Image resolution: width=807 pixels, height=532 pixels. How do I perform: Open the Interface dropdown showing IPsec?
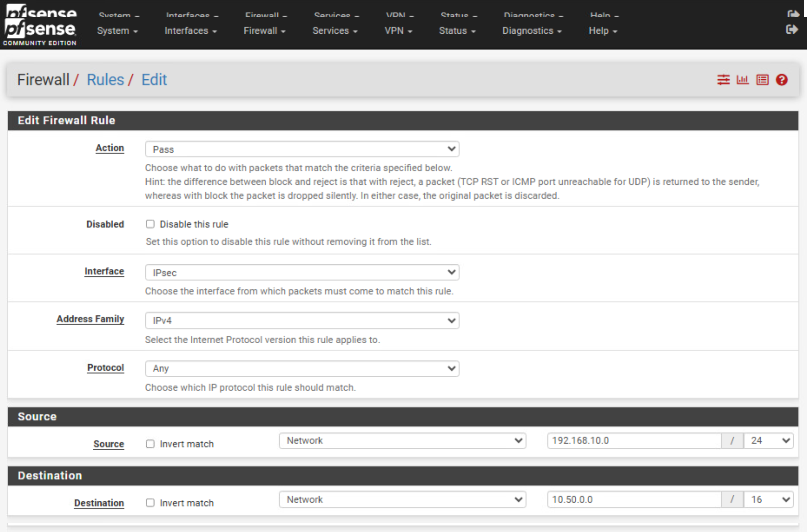click(x=302, y=272)
